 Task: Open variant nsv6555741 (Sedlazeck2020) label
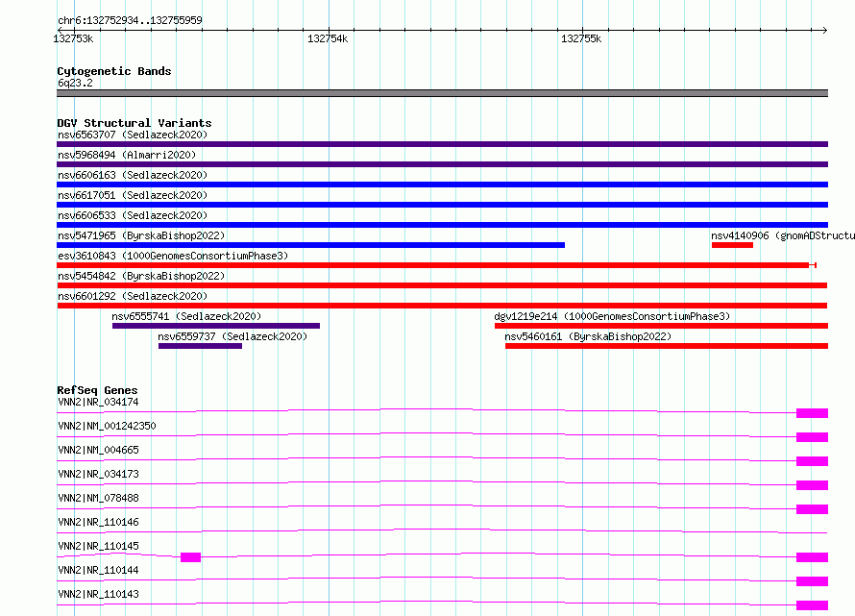coord(186,316)
